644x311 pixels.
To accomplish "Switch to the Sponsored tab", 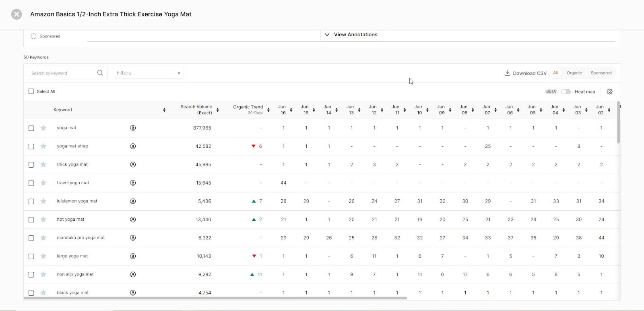I will click(601, 73).
